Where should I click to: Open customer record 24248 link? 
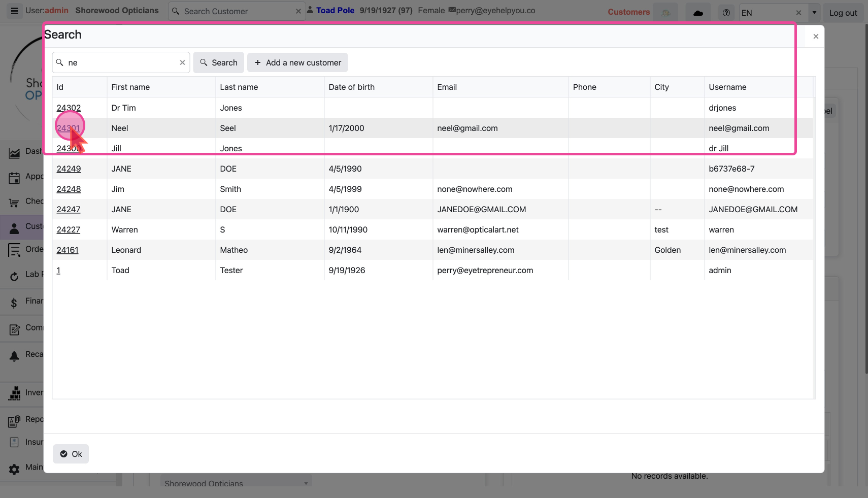pyautogui.click(x=69, y=189)
